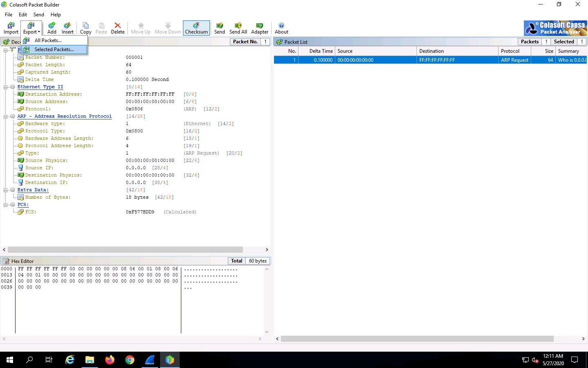The height and width of the screenshot is (368, 588).
Task: Click the Size column header
Action: click(543, 51)
